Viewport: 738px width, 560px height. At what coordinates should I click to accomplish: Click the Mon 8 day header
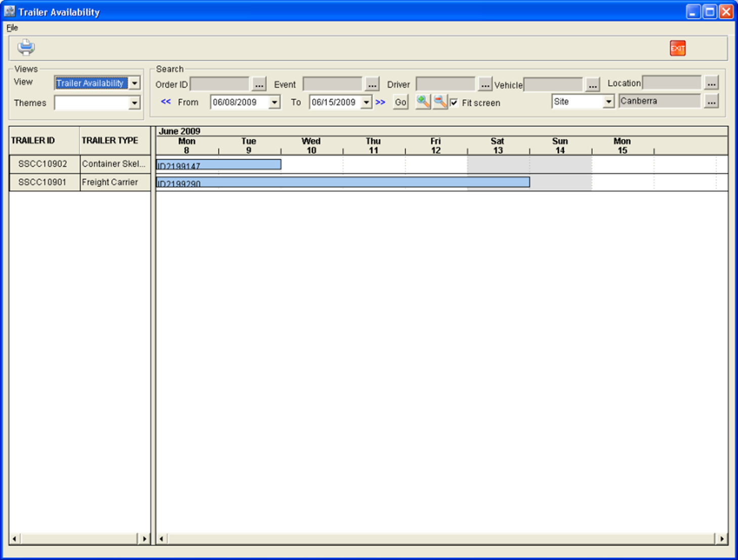[187, 146]
